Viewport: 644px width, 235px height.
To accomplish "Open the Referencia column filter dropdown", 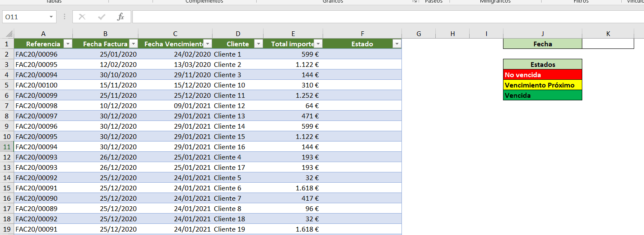I will pyautogui.click(x=68, y=44).
